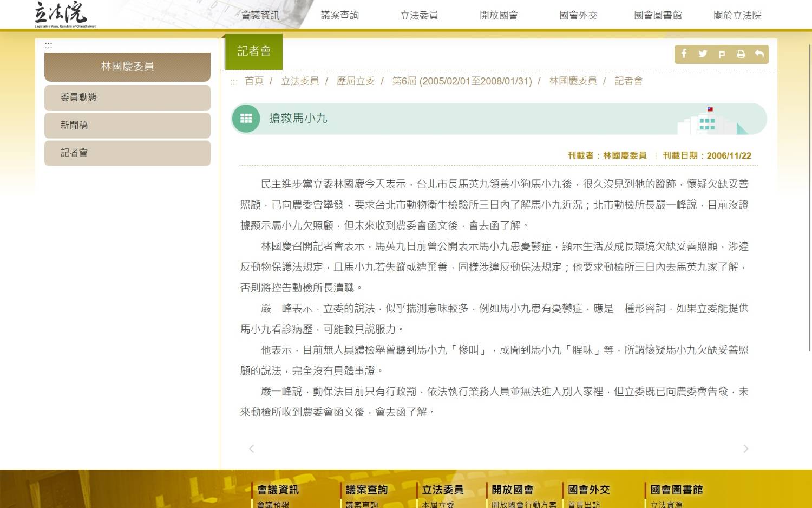
Task: Go to the next article with right chevron
Action: 745,448
